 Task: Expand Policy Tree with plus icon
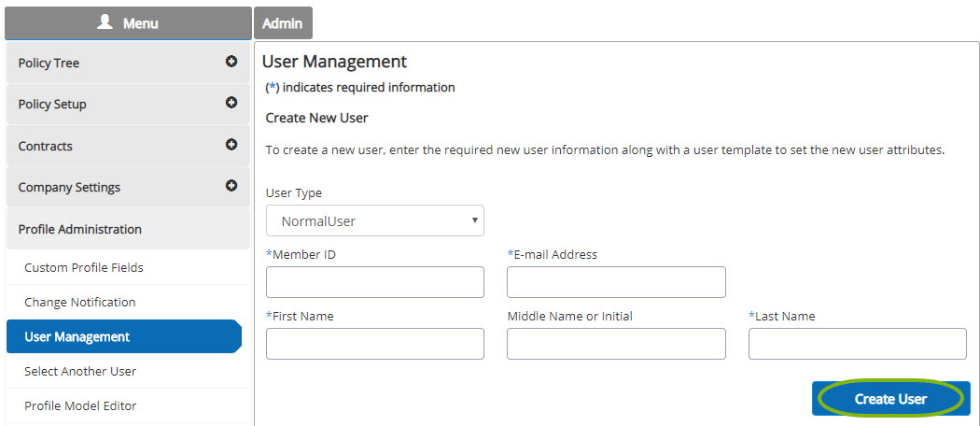click(231, 63)
